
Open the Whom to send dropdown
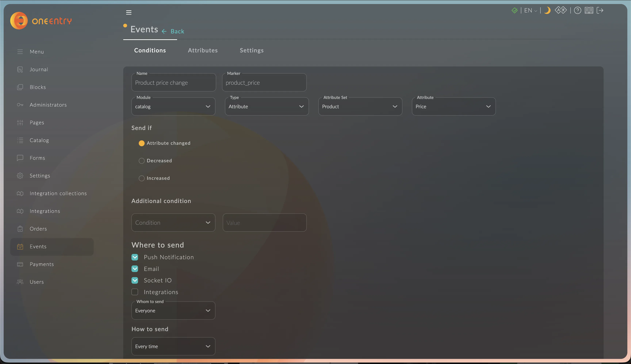(173, 311)
